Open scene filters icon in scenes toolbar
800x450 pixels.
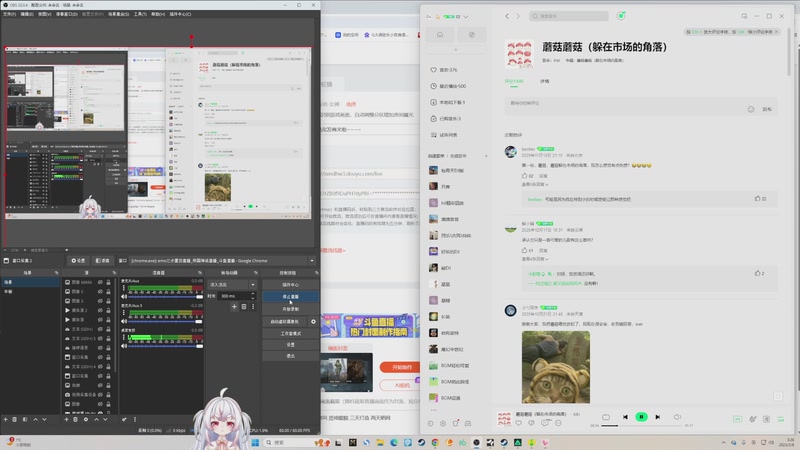[24, 419]
